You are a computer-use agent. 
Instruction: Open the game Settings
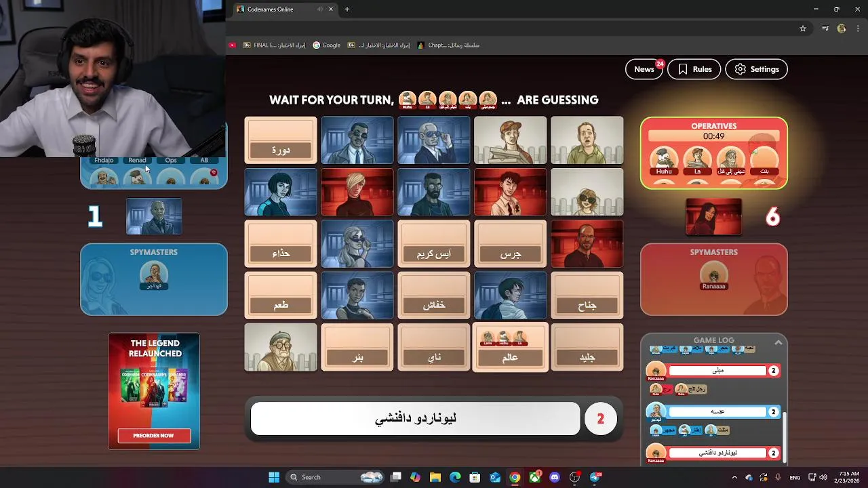(x=756, y=69)
